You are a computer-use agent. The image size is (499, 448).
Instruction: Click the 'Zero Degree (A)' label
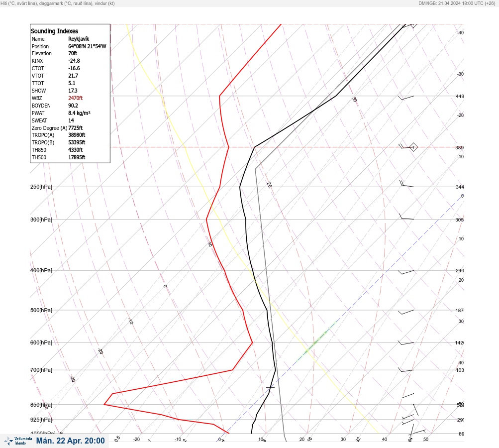[49, 128]
